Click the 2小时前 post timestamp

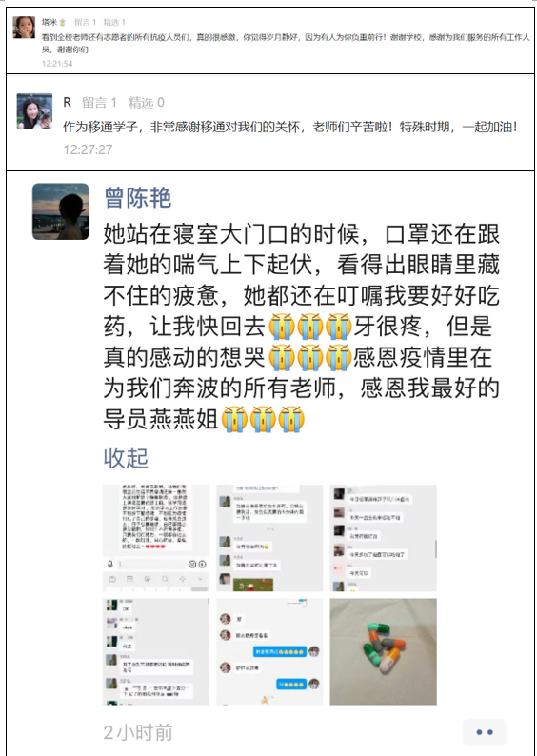[x=138, y=732]
